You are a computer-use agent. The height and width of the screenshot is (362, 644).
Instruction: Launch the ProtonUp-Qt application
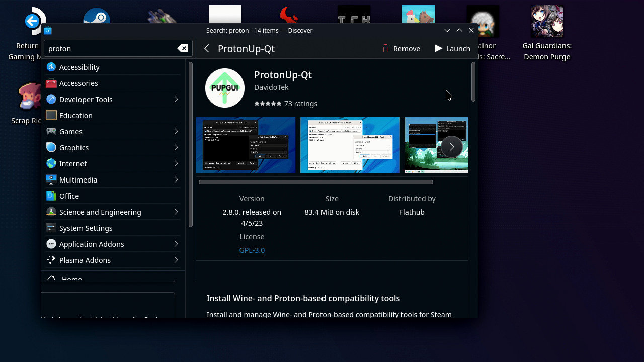(452, 48)
